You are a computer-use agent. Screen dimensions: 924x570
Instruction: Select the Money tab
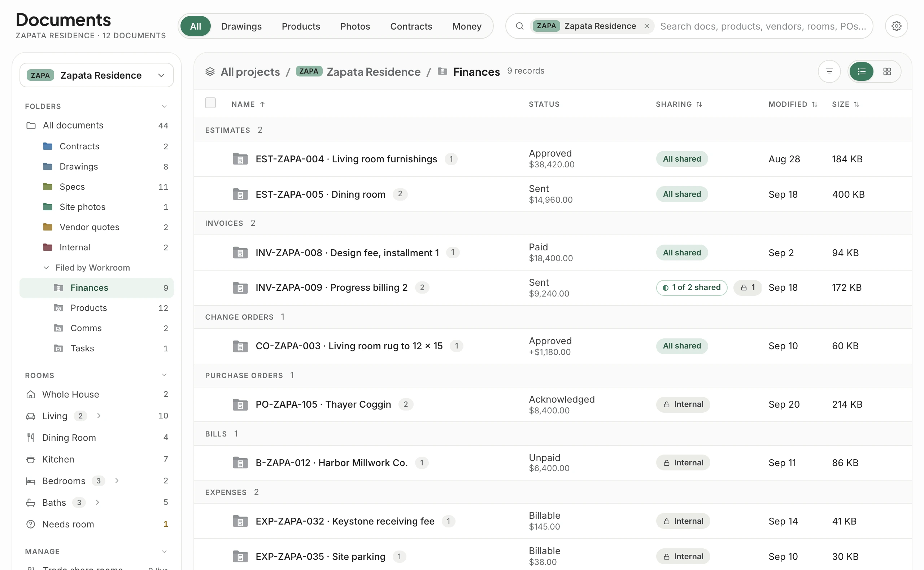point(467,26)
